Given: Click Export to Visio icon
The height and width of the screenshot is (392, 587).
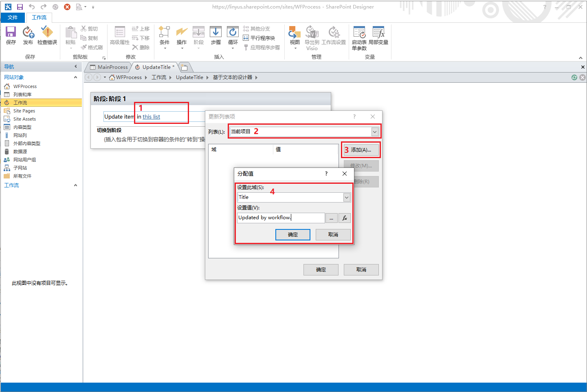Looking at the screenshot, I should tap(312, 38).
